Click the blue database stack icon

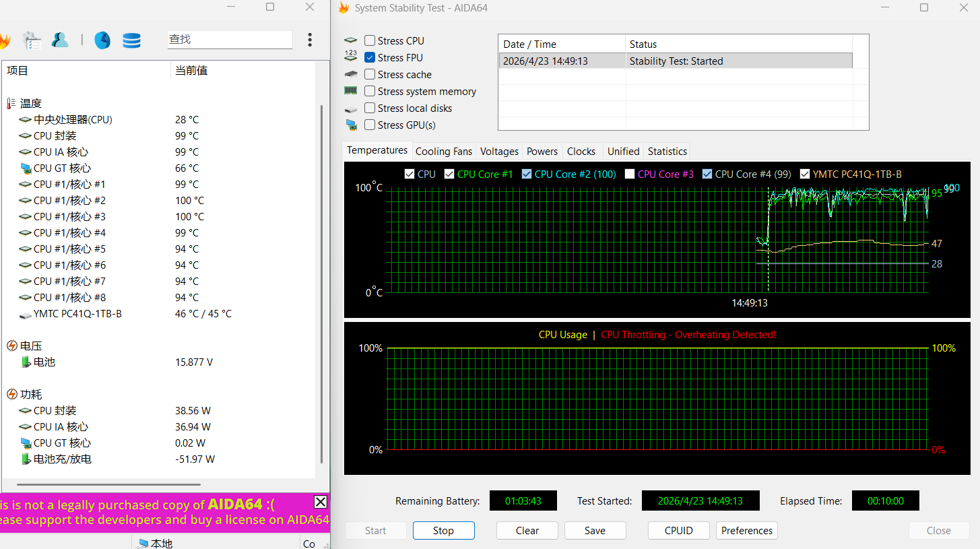pyautogui.click(x=131, y=40)
